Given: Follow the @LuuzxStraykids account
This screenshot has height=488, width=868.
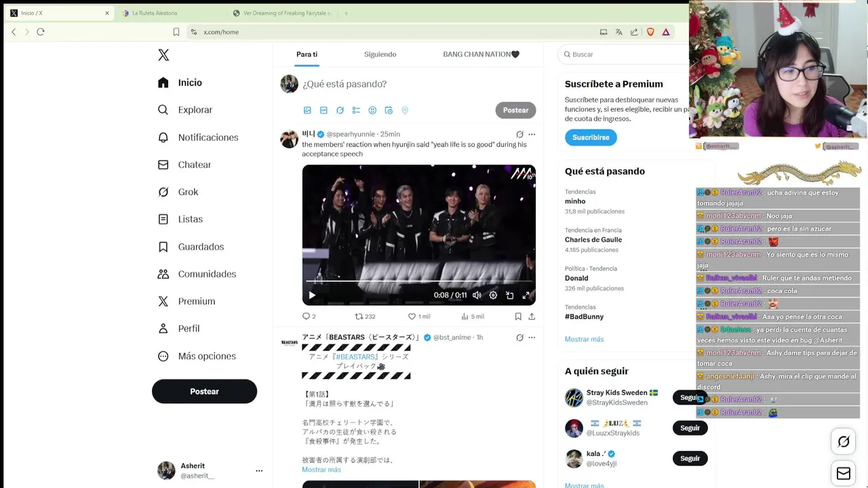Looking at the screenshot, I should point(690,428).
